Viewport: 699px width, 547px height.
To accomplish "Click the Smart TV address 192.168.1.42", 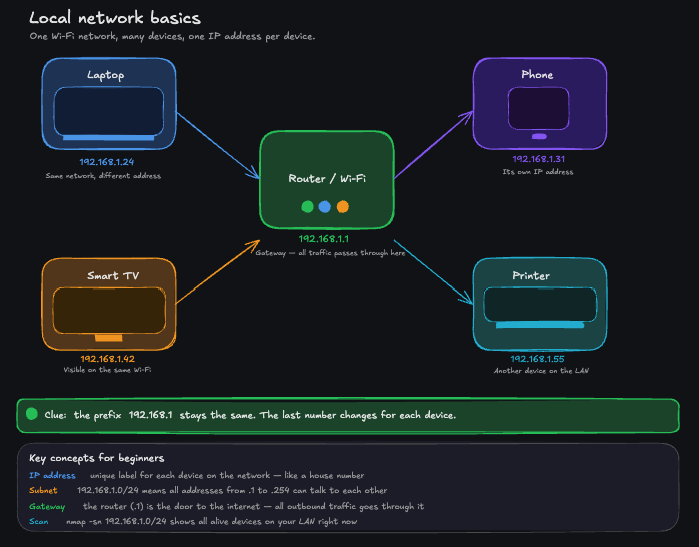I will 107,358.
